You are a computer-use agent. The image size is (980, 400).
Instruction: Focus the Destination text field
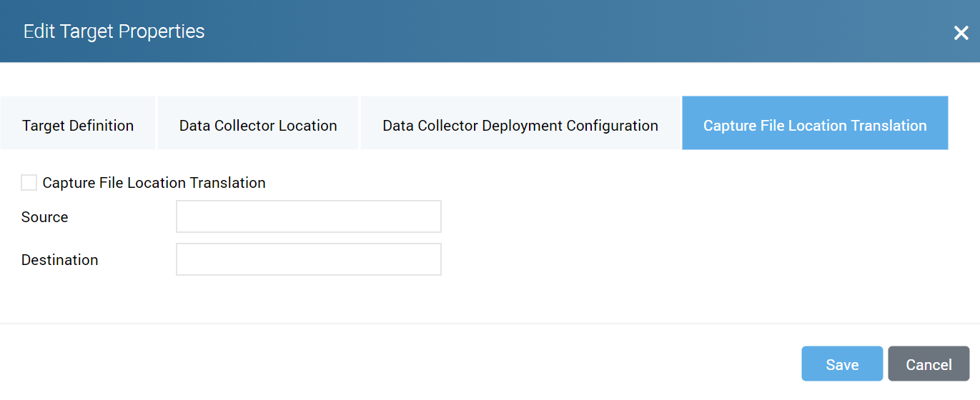pyautogui.click(x=309, y=259)
